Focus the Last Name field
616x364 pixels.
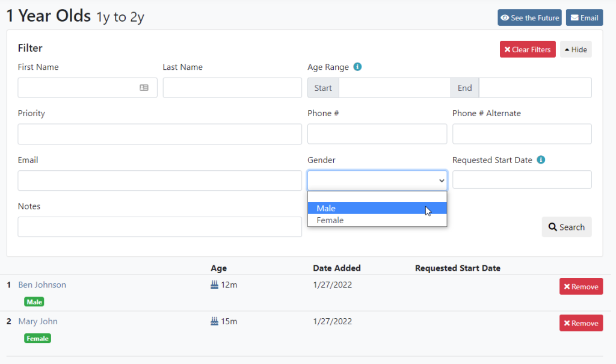click(x=232, y=88)
